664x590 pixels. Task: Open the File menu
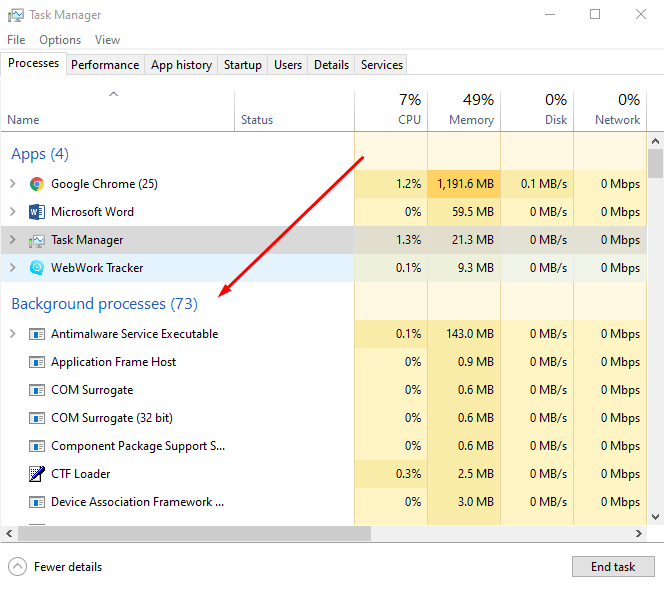click(16, 40)
